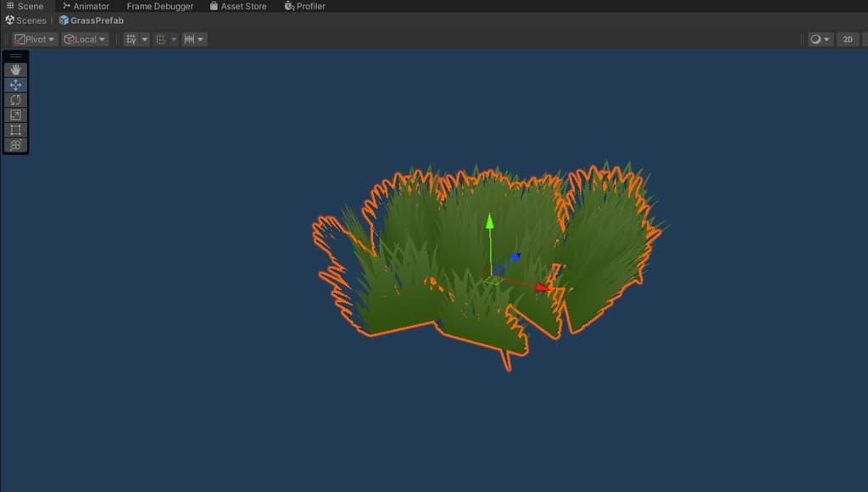Open the Local handle rotation dropdown
This screenshot has height=492, width=868.
(x=85, y=39)
